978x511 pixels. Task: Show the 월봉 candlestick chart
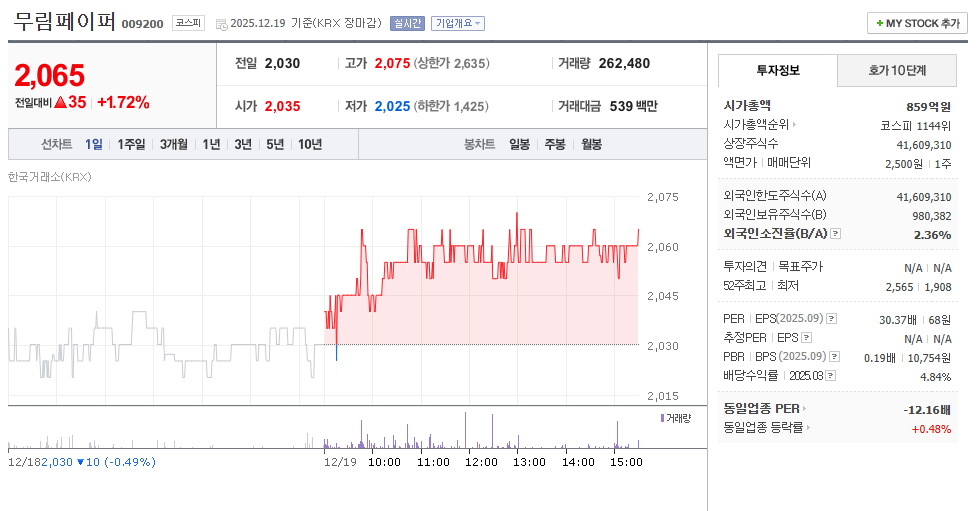coord(591,145)
